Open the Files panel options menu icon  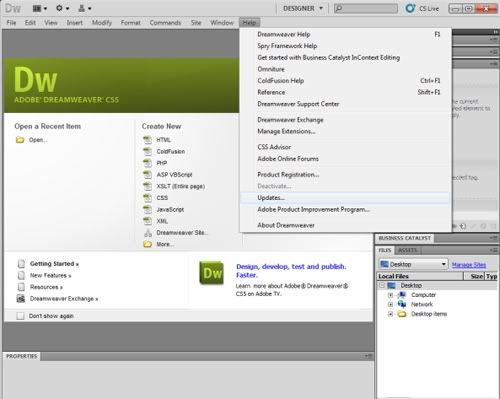tap(494, 250)
